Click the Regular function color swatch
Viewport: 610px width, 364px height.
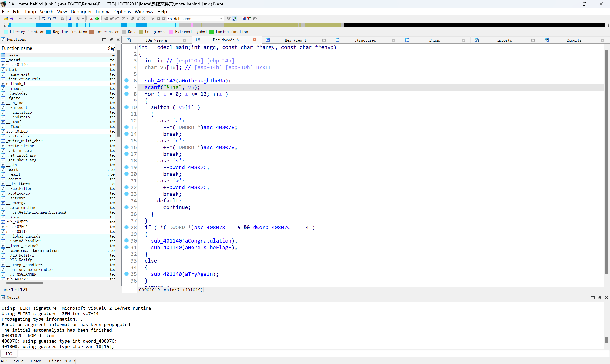[x=49, y=32]
